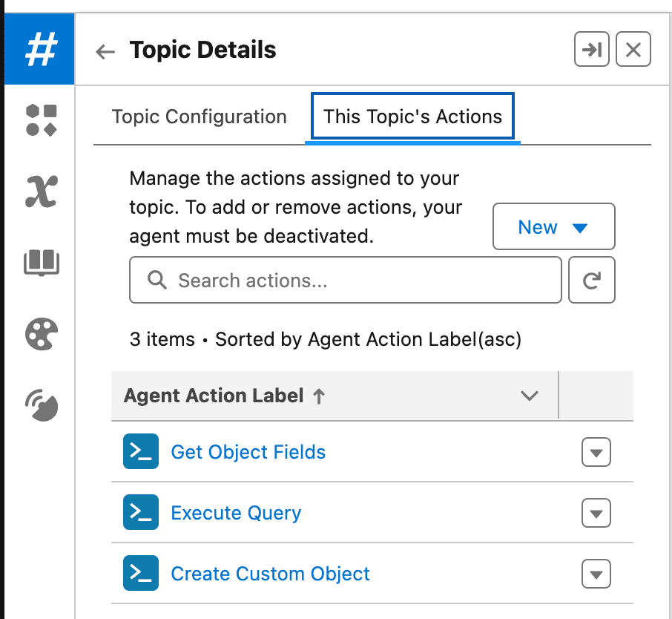Open the New actions dropdown
This screenshot has width=672, height=619.
pyautogui.click(x=553, y=226)
